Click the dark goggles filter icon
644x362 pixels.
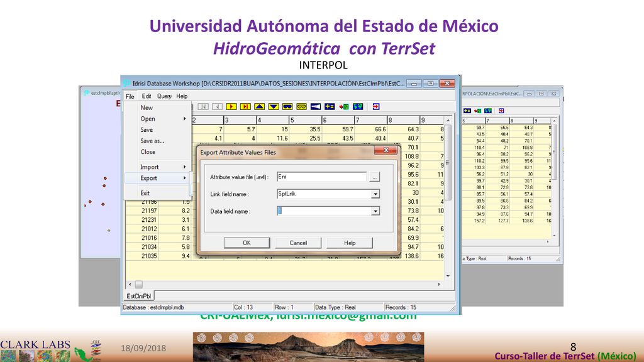pyautogui.click(x=287, y=107)
